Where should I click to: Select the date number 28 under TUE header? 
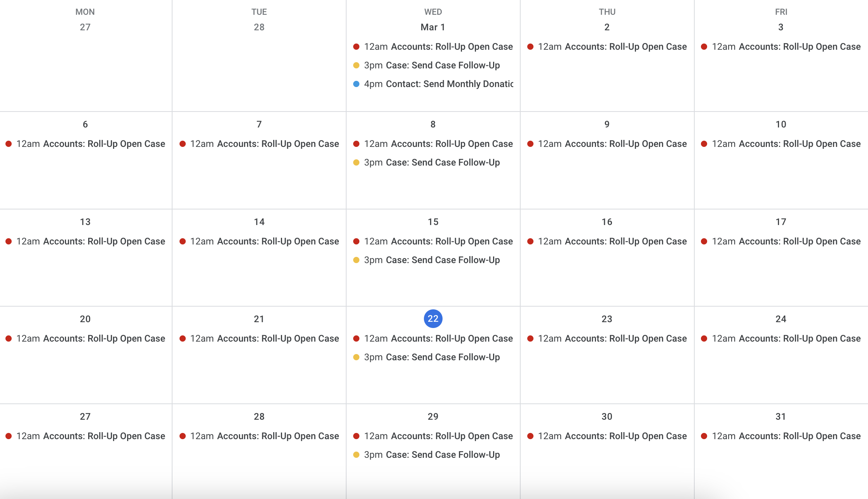click(x=259, y=27)
